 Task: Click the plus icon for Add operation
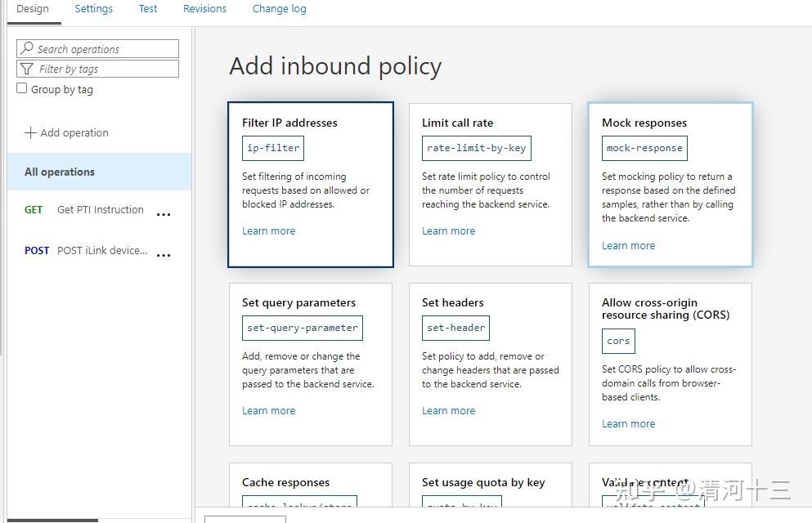click(x=30, y=132)
